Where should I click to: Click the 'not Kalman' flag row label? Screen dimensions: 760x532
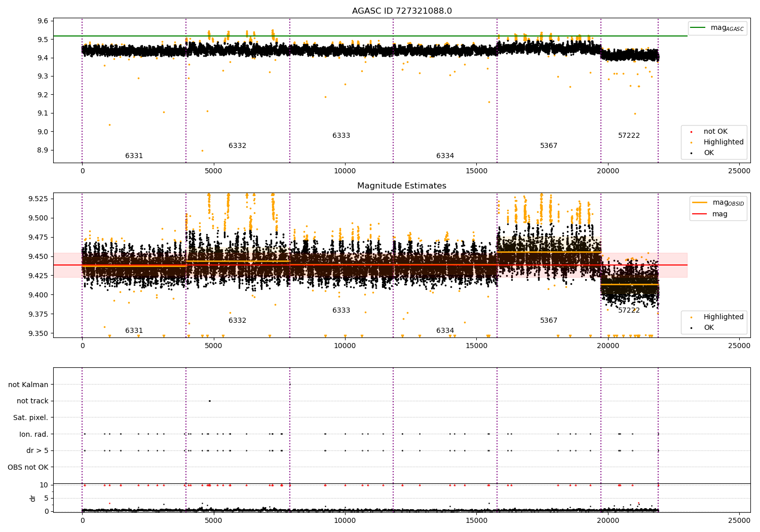coord(28,385)
